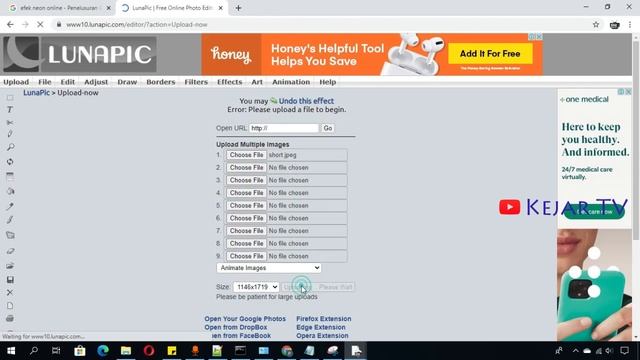640x360 pixels.
Task: Open the Filters menu
Action: 196,82
